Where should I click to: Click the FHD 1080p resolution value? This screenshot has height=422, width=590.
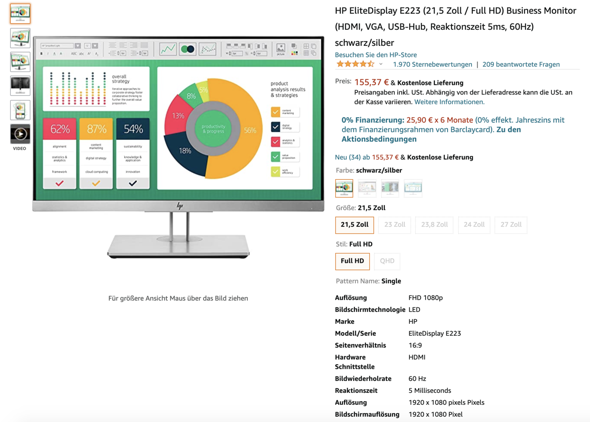coord(426,298)
